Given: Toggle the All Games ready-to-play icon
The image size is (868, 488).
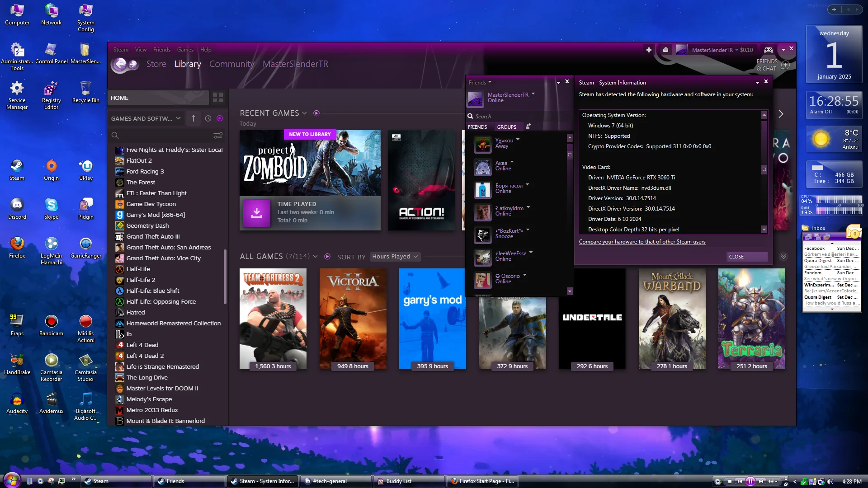Looking at the screenshot, I should click(x=327, y=256).
